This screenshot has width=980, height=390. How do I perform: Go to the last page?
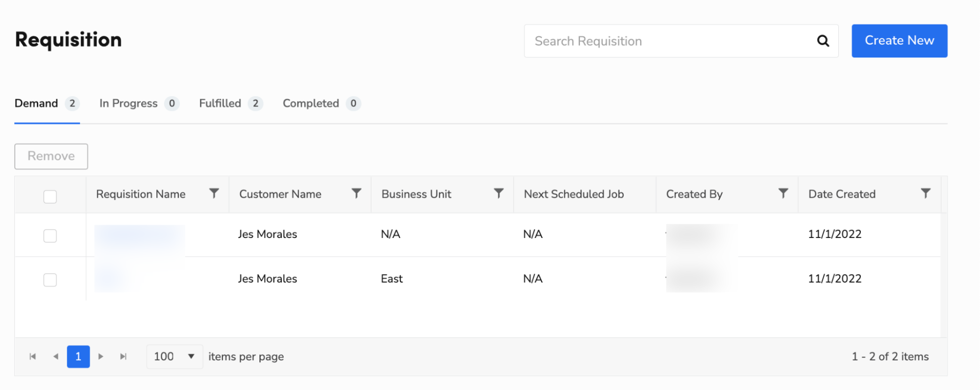point(124,357)
